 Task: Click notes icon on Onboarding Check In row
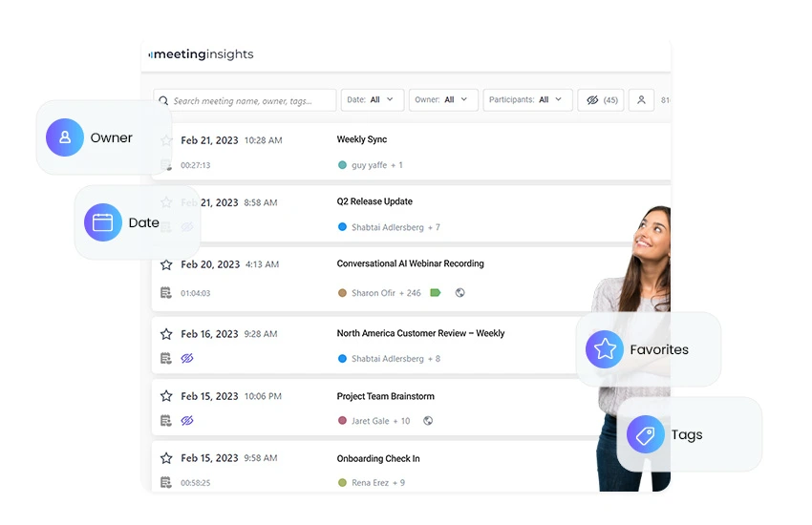[166, 483]
